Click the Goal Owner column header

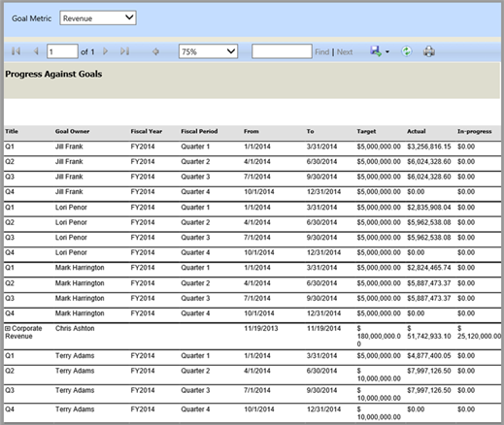[x=72, y=131]
